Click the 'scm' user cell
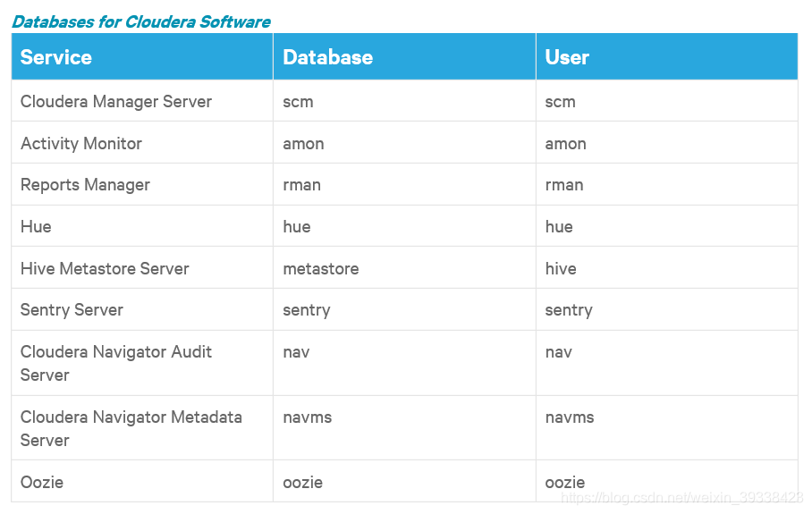Screen dimensions: 812x514 click(x=667, y=101)
